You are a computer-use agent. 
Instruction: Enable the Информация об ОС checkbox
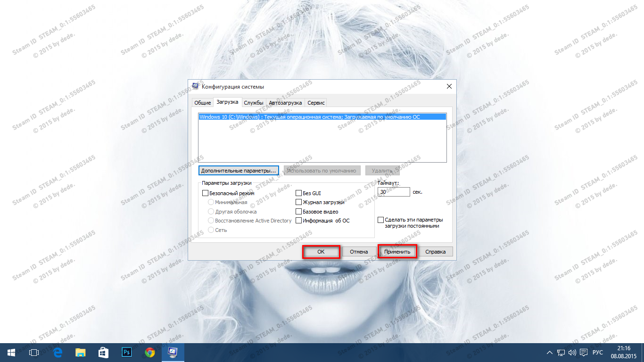coord(322,221)
